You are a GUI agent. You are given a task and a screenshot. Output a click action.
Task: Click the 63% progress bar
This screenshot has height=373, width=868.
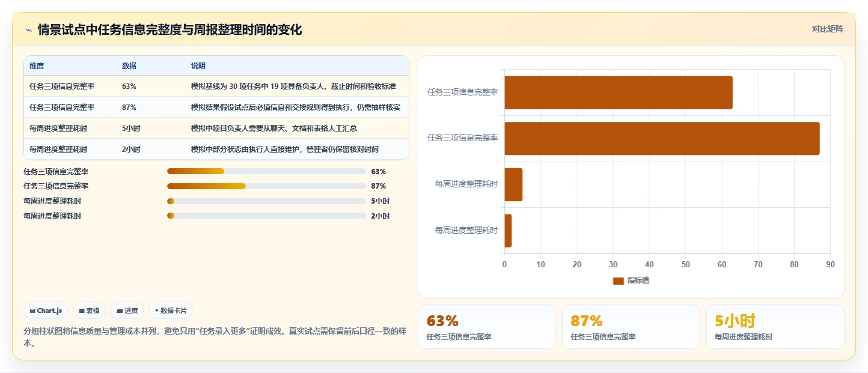[x=266, y=171]
